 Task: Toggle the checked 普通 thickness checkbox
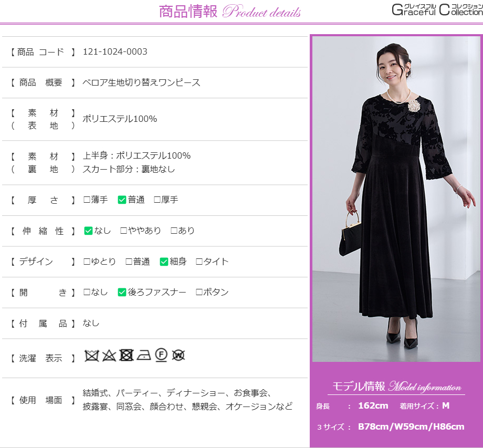coord(122,200)
